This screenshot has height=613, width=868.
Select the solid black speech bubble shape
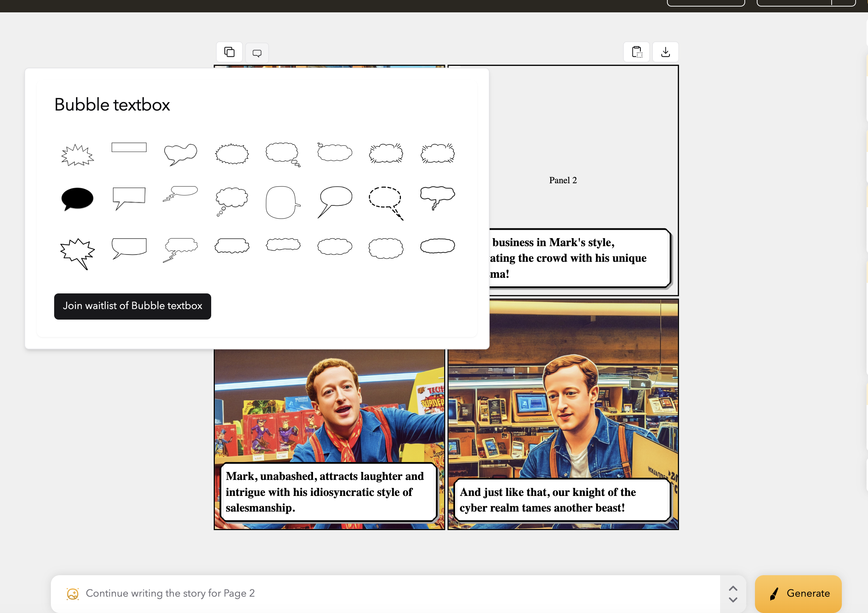click(x=77, y=199)
